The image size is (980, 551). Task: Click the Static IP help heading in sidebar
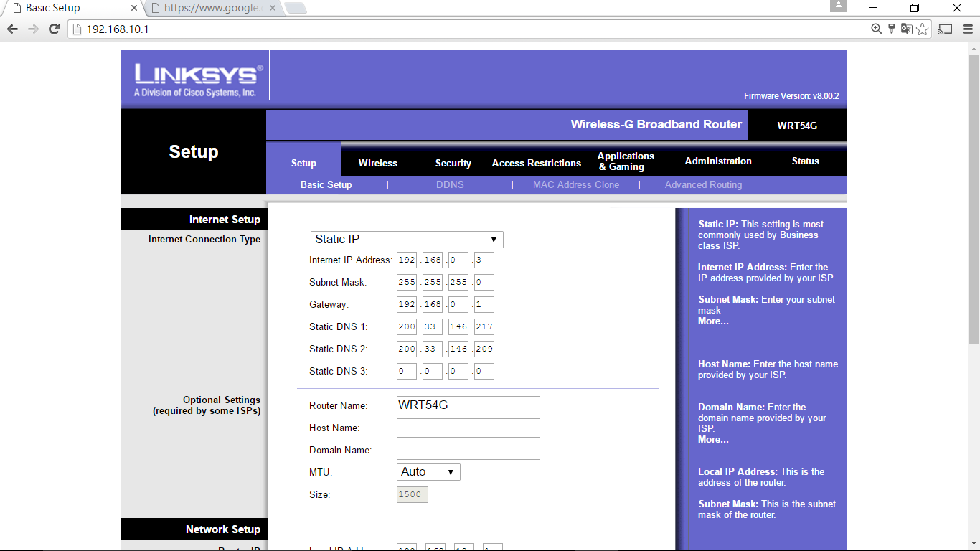click(x=718, y=225)
